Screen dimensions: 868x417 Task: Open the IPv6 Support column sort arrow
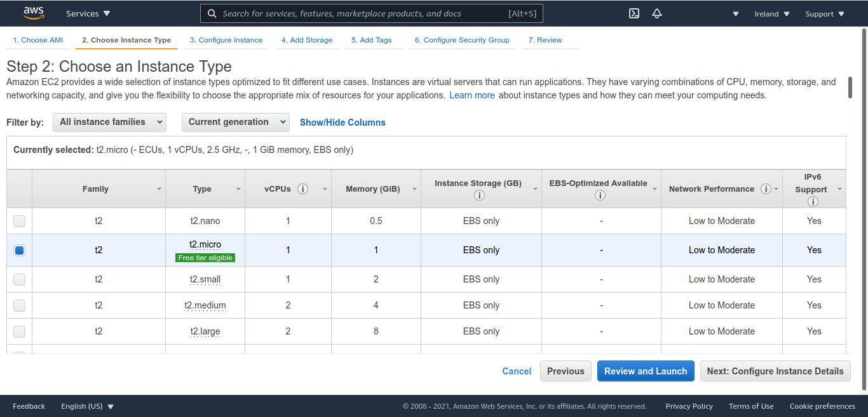(x=839, y=189)
